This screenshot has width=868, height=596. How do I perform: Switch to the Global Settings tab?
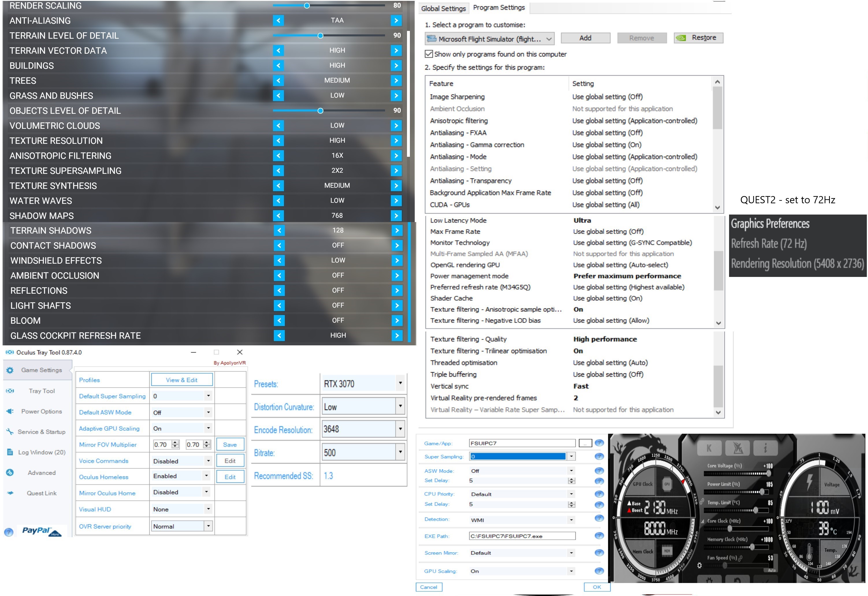coord(443,8)
